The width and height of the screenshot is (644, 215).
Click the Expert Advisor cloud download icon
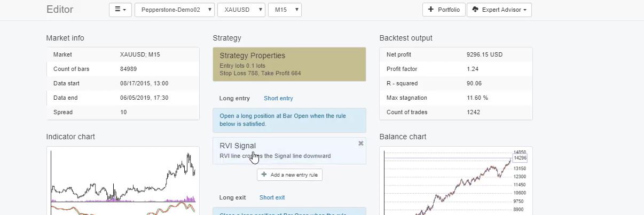point(475,10)
